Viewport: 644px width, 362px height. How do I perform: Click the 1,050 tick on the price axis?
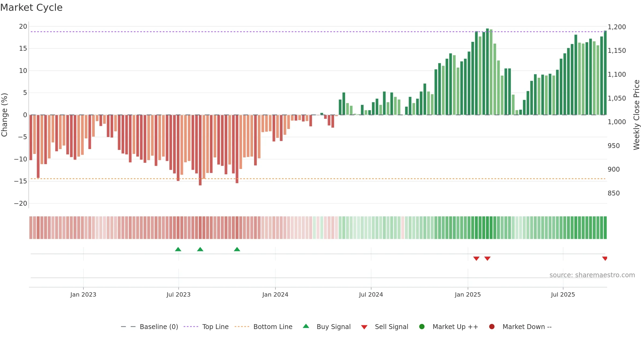(x=617, y=98)
